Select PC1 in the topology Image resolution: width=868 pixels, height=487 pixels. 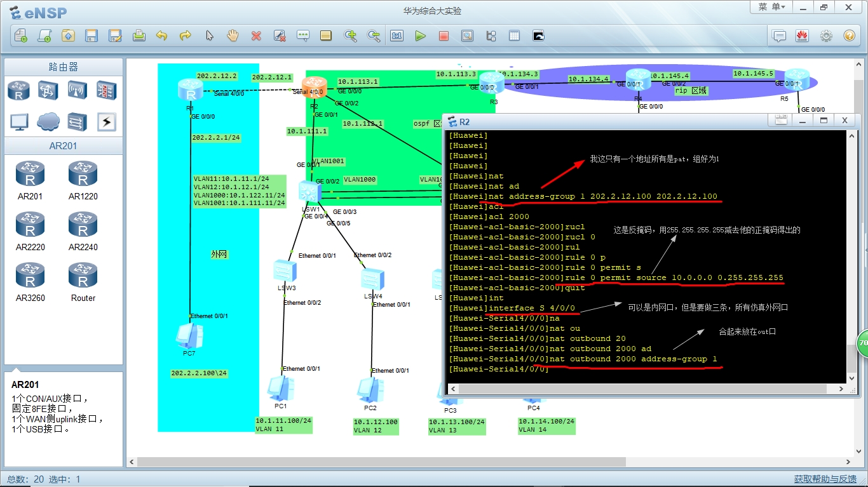(281, 388)
